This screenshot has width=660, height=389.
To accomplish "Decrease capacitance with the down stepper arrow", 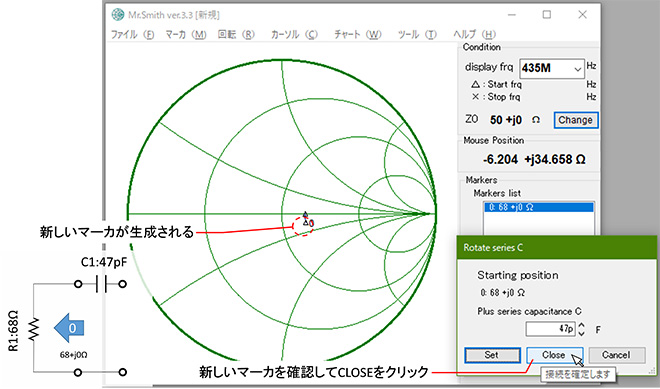I will click(x=581, y=333).
